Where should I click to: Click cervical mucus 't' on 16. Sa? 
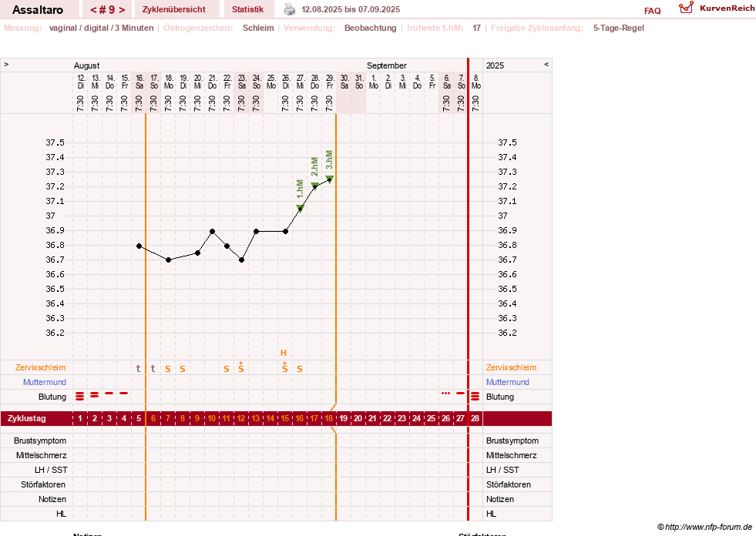[x=139, y=369]
